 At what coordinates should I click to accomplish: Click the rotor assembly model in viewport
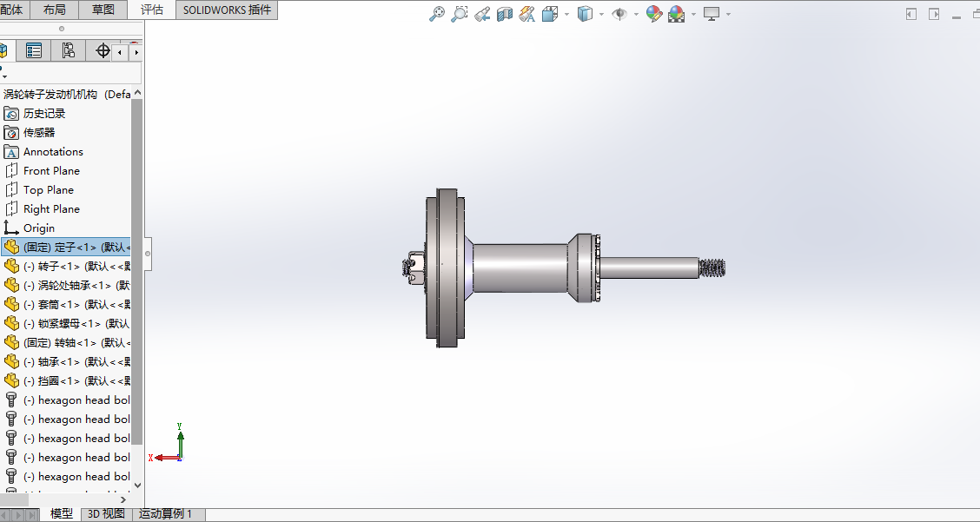[562, 268]
